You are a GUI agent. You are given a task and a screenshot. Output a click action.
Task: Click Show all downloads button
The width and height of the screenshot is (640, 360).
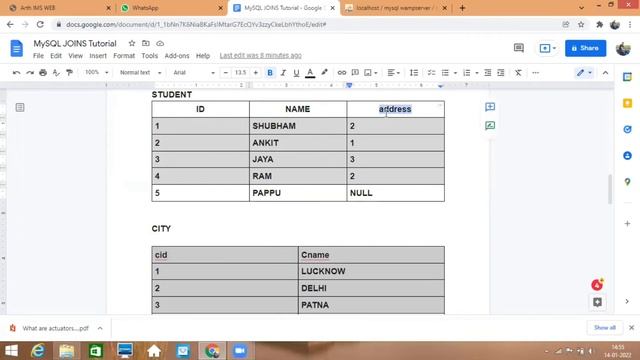click(x=604, y=328)
